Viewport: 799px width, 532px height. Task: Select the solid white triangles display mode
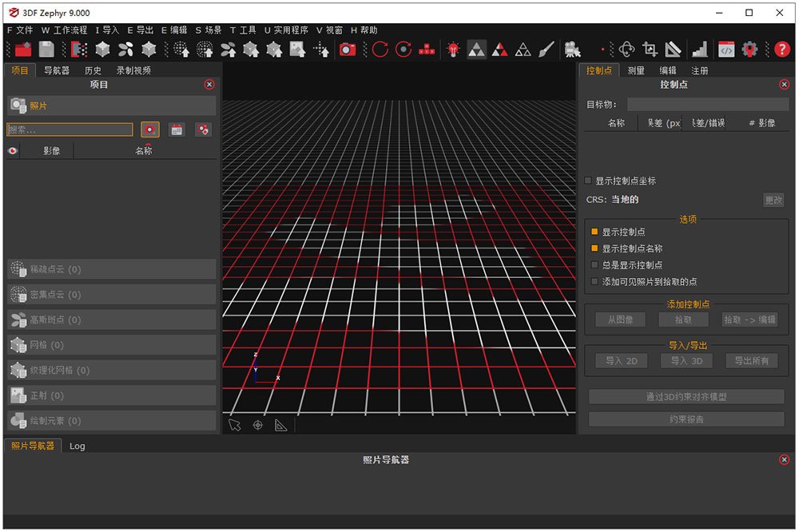coord(476,50)
